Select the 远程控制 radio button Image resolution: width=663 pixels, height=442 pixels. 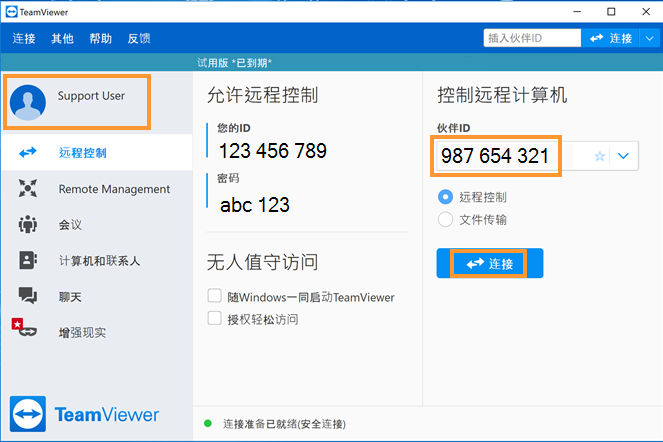[445, 197]
